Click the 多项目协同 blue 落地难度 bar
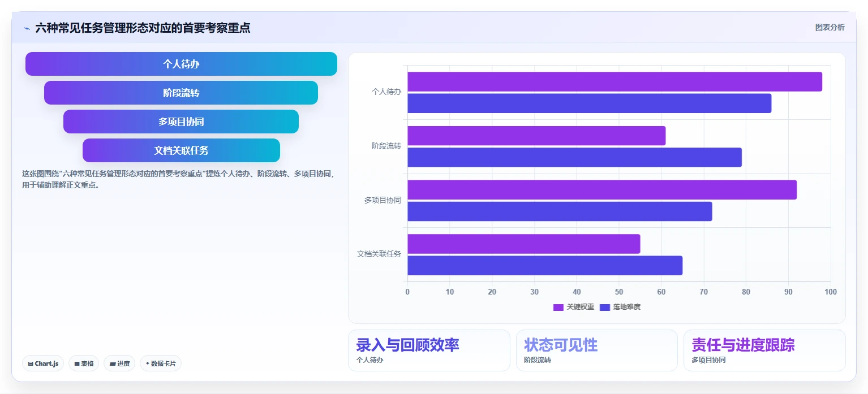868x394 pixels. coord(560,211)
